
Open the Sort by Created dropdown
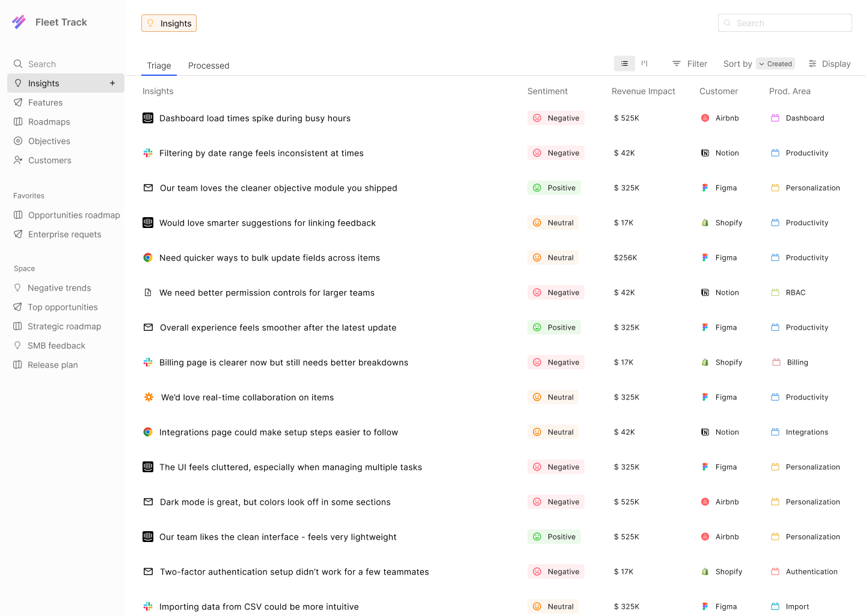click(775, 64)
